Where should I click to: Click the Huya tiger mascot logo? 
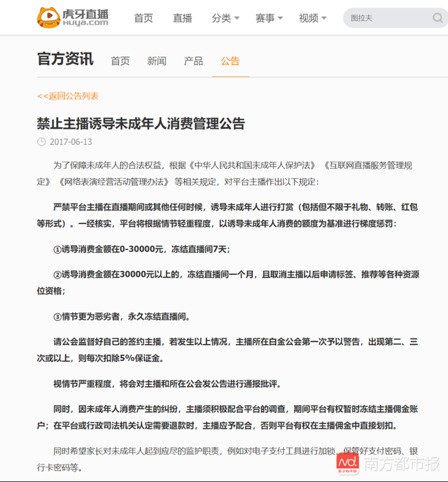48,17
